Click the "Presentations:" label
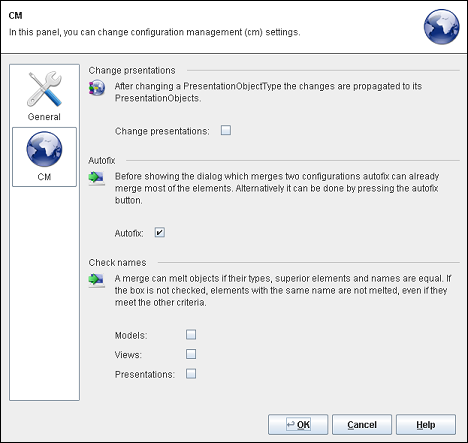This screenshot has width=468, height=443. pos(145,375)
